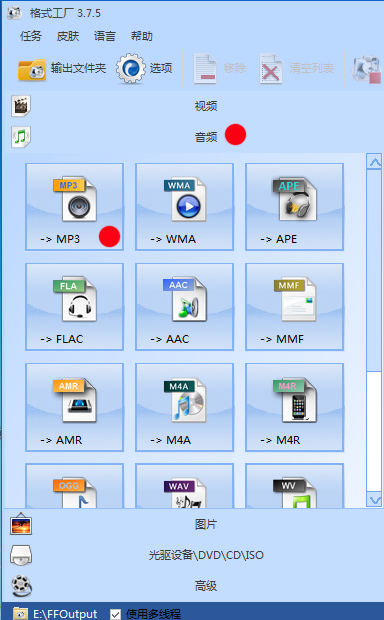Click the video clapperboard icon
The height and width of the screenshot is (620, 384).
click(x=21, y=106)
